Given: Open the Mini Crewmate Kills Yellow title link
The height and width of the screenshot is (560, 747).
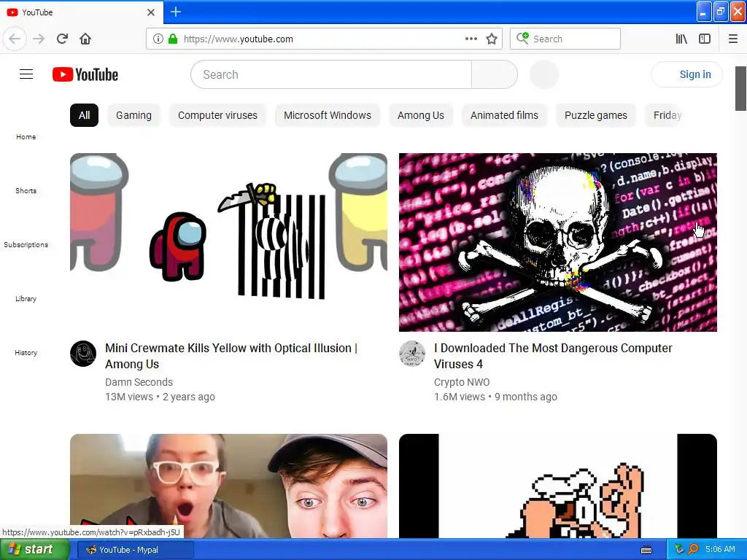Looking at the screenshot, I should click(x=231, y=356).
